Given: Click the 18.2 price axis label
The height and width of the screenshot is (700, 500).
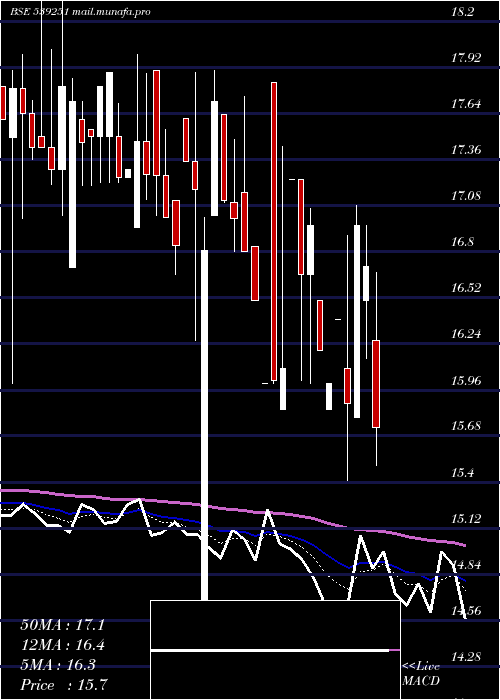Looking at the screenshot, I should (462, 12).
